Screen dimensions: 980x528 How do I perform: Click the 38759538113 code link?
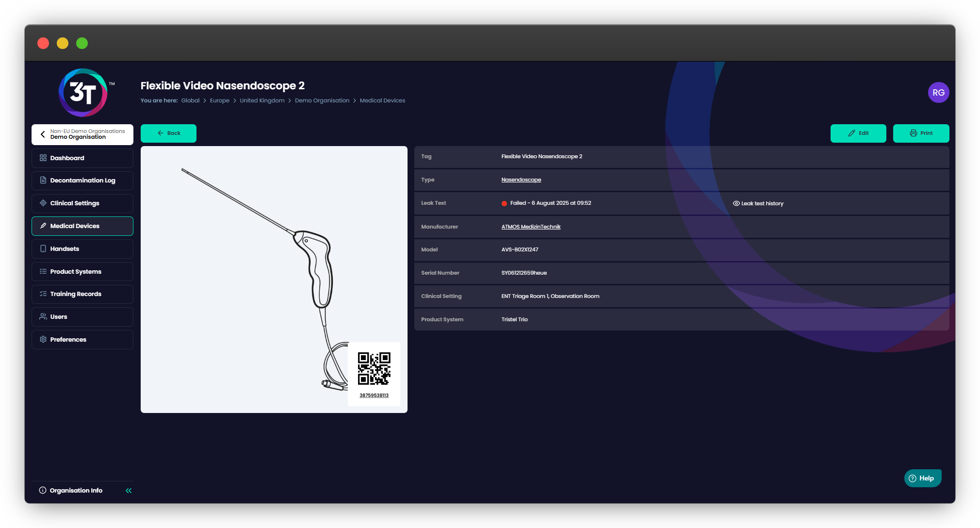point(374,396)
